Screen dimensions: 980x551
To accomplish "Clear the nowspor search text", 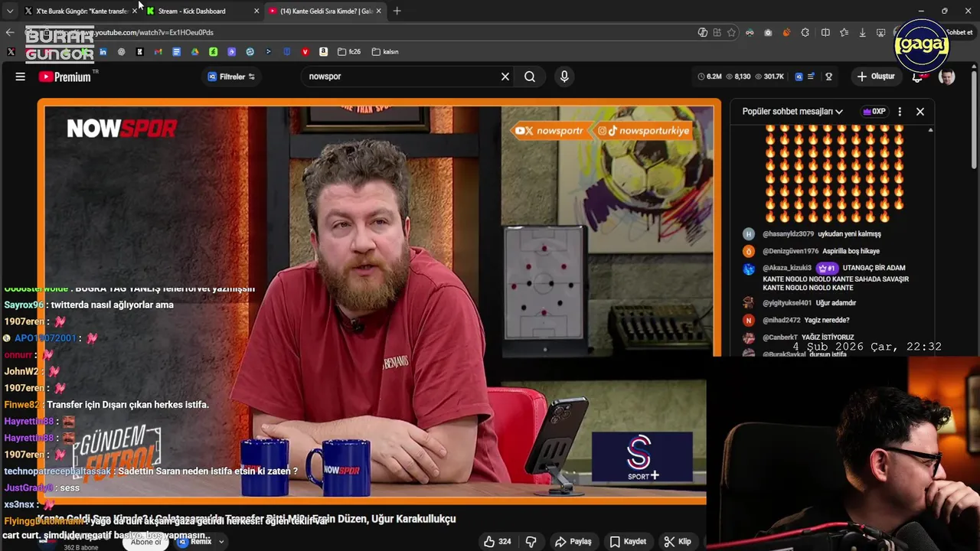I will tap(505, 77).
